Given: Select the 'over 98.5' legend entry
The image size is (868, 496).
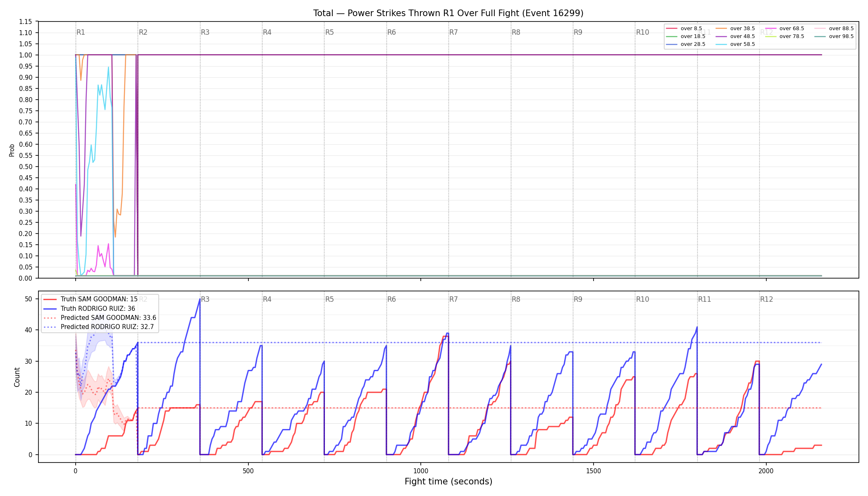Looking at the screenshot, I should 834,36.
